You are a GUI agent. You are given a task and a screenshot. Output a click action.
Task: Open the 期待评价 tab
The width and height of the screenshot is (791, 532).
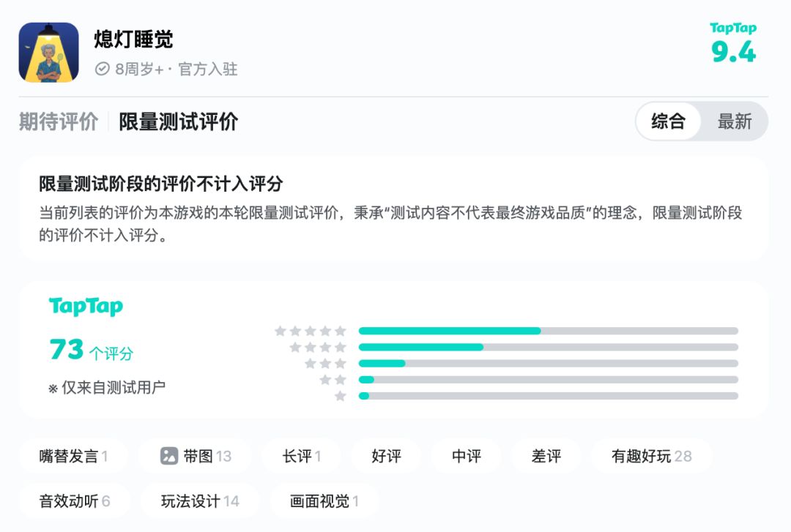pyautogui.click(x=59, y=121)
